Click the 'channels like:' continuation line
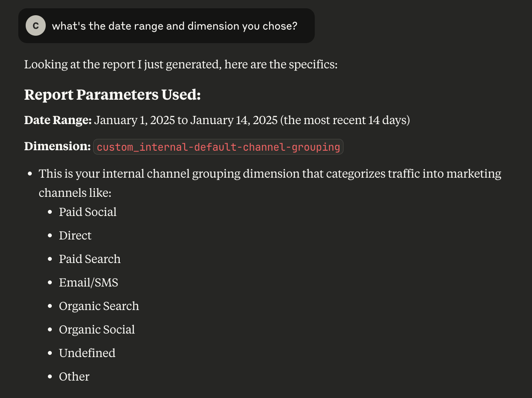The width and height of the screenshot is (532, 398). [75, 192]
